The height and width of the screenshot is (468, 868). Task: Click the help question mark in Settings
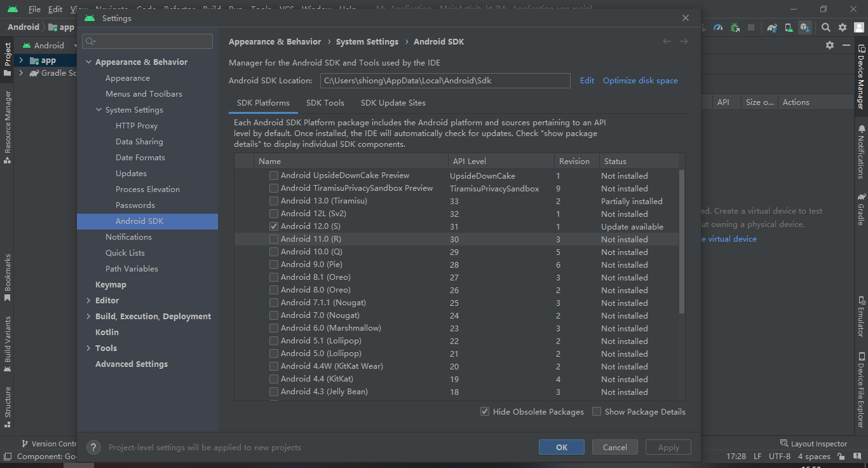[x=93, y=447]
